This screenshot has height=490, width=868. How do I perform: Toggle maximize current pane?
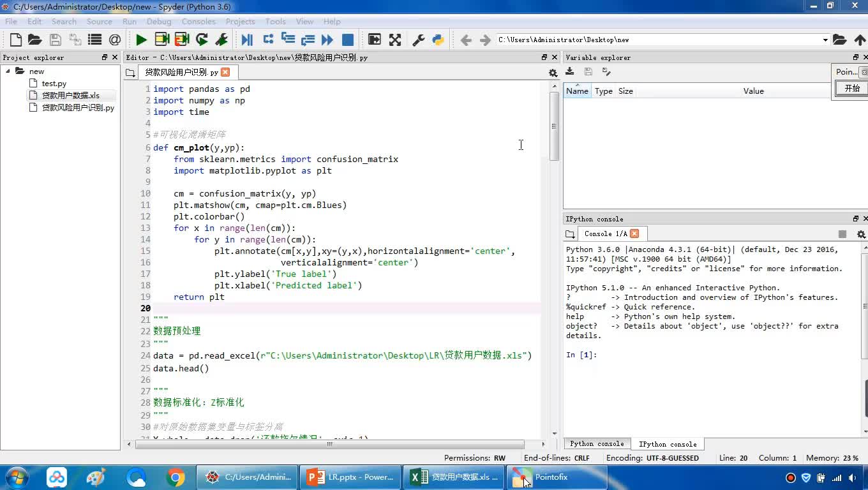[x=395, y=40]
